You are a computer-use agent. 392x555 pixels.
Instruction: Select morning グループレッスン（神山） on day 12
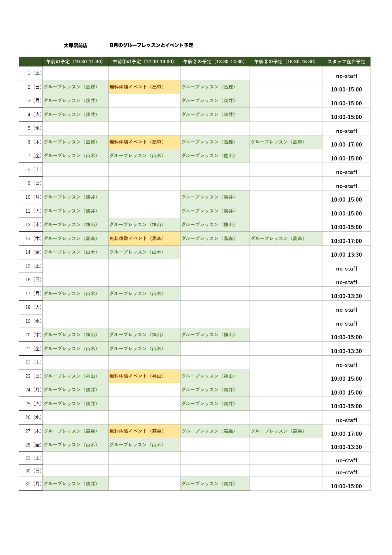click(76, 225)
